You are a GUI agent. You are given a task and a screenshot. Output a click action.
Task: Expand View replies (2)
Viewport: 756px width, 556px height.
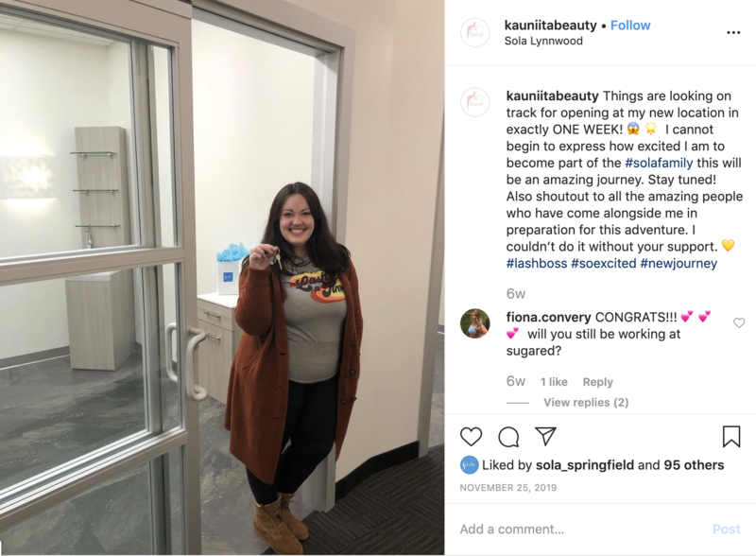(586, 402)
